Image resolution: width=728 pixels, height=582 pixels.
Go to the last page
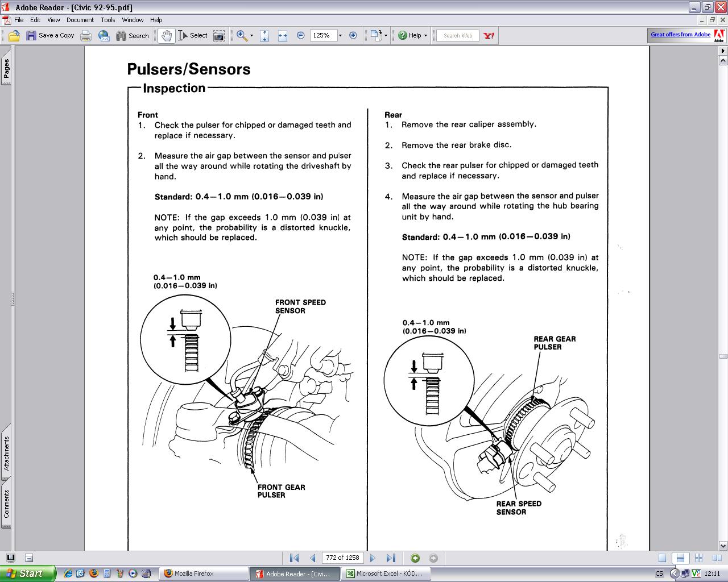pyautogui.click(x=391, y=558)
